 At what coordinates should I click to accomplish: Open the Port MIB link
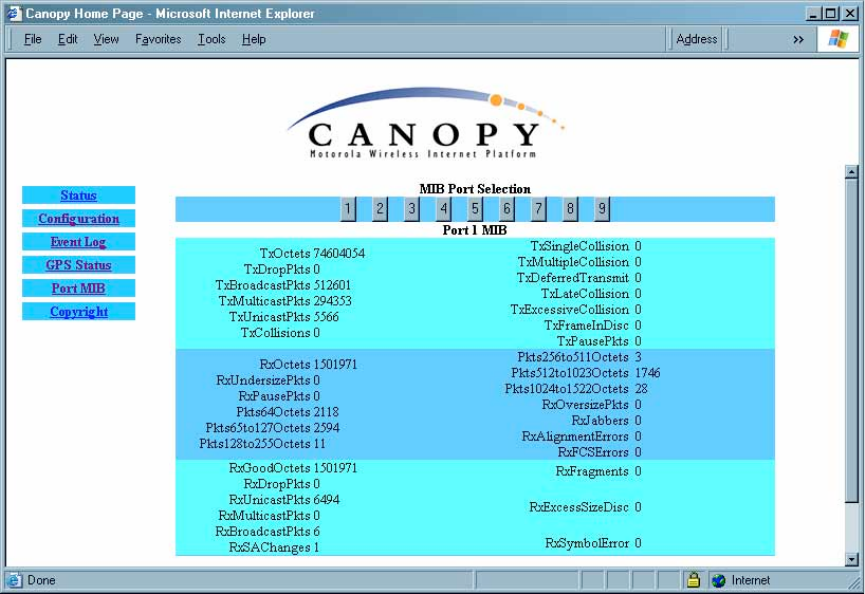[x=78, y=288]
